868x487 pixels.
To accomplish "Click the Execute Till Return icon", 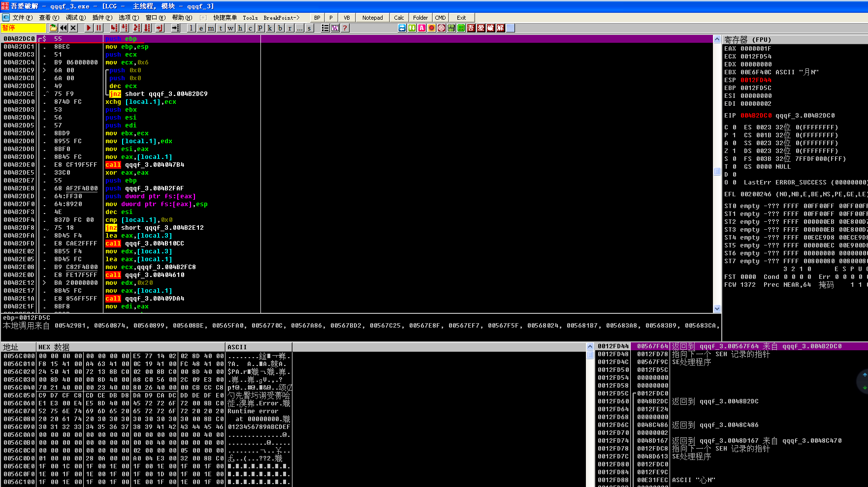I will (x=160, y=28).
